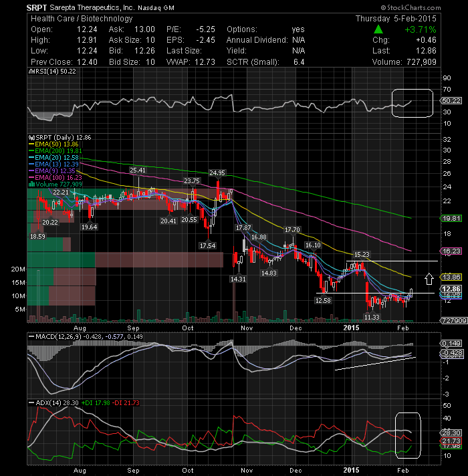This screenshot has width=468, height=476.
Task: Click the 19.64 low price label
Action: (x=89, y=227)
